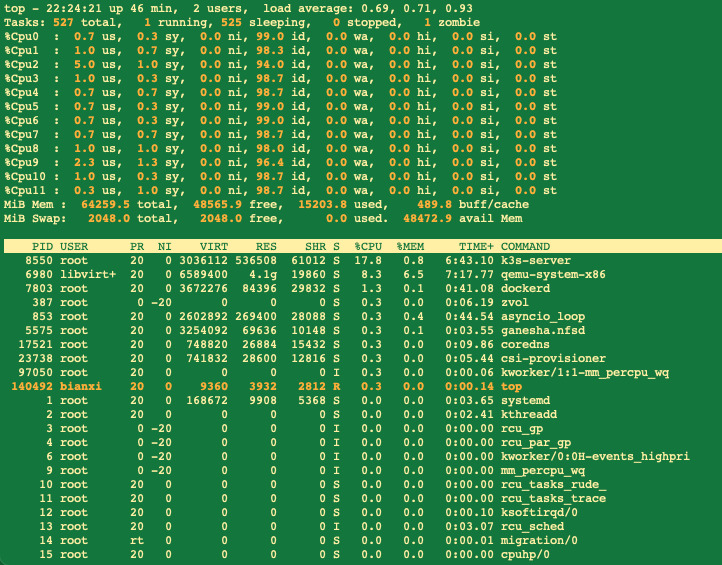Select PID 23738 in the process list

(35, 359)
